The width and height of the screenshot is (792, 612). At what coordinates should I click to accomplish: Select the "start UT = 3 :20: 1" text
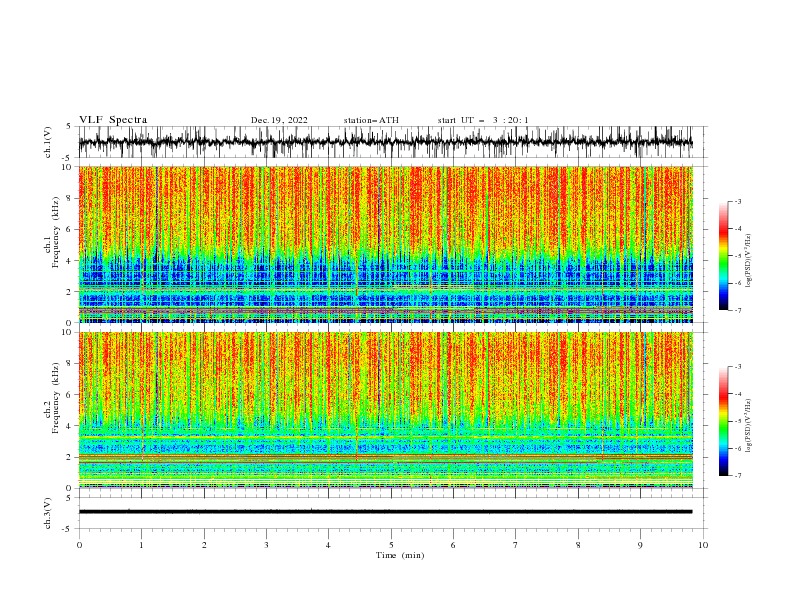pos(483,120)
